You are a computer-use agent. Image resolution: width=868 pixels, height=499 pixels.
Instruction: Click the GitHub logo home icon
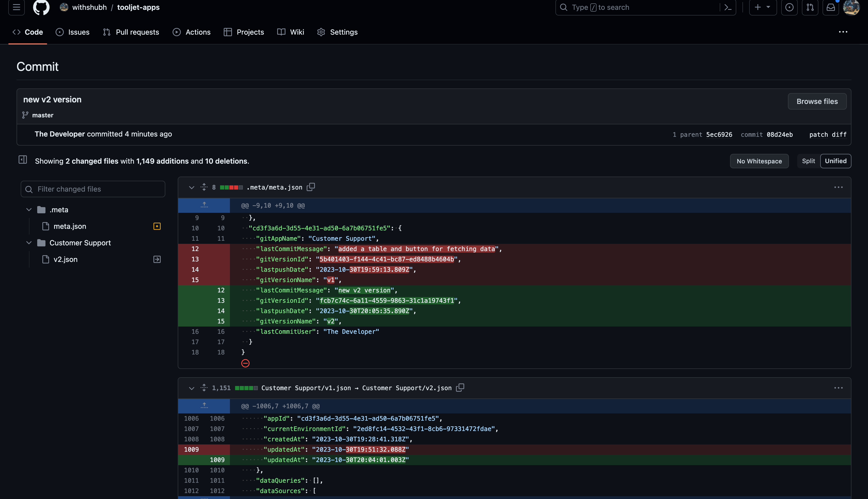pyautogui.click(x=41, y=7)
